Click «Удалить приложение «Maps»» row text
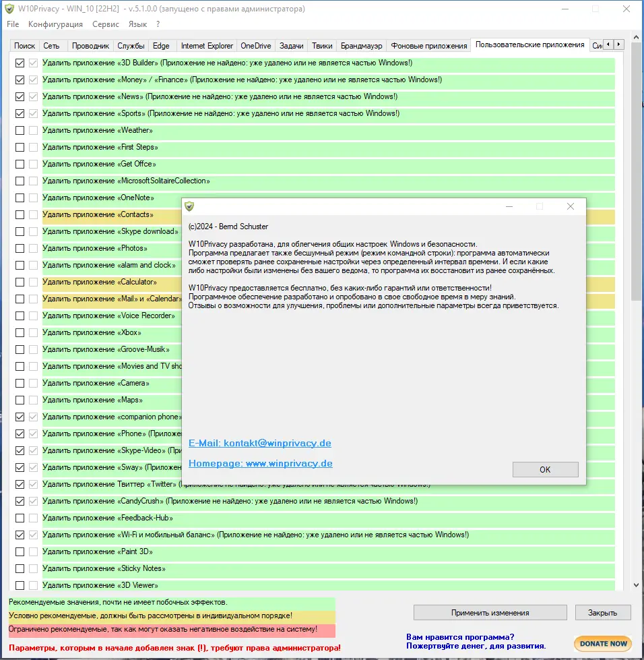 pos(92,400)
